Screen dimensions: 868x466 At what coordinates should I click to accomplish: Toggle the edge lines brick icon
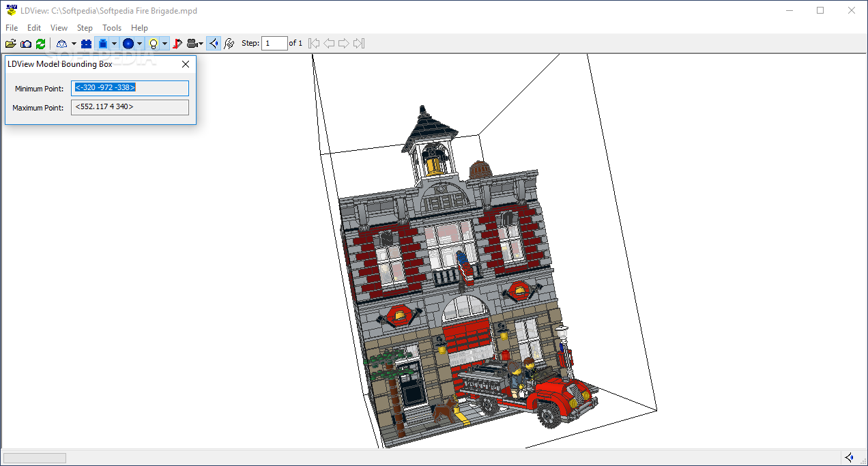tap(102, 44)
